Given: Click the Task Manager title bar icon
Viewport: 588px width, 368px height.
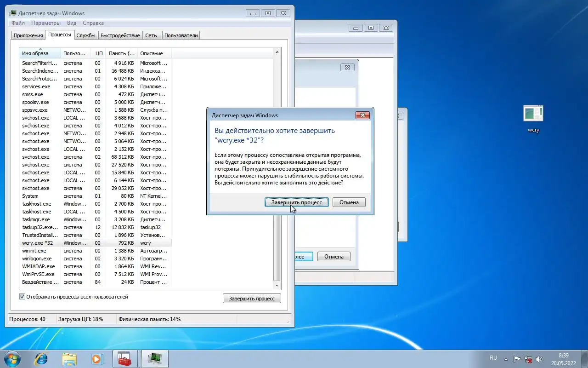Looking at the screenshot, I should [13, 13].
